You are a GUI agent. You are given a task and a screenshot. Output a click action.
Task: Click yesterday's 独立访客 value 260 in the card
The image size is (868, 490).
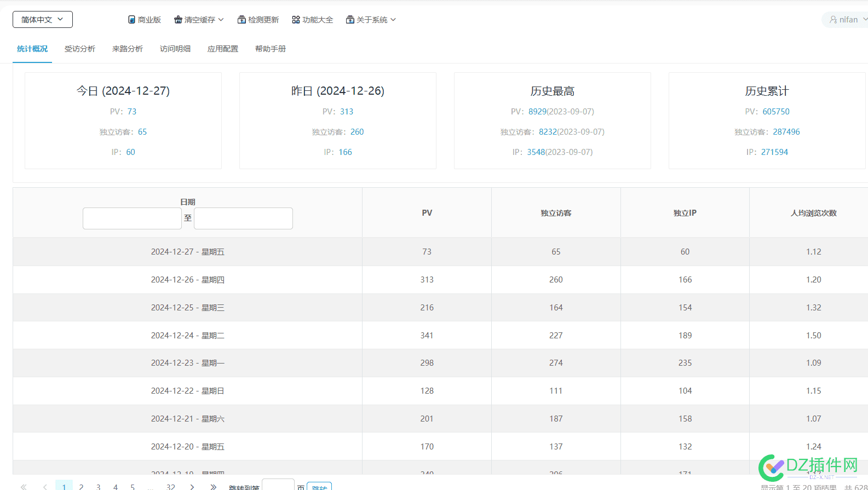357,132
